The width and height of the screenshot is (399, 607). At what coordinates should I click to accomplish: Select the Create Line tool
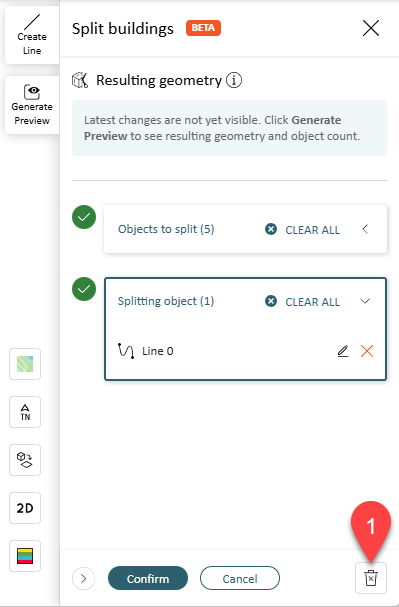32,35
